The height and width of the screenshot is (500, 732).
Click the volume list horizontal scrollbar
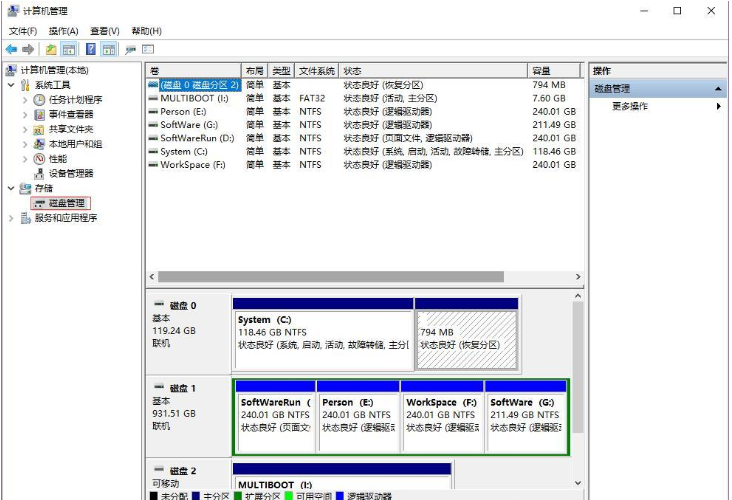click(360, 276)
